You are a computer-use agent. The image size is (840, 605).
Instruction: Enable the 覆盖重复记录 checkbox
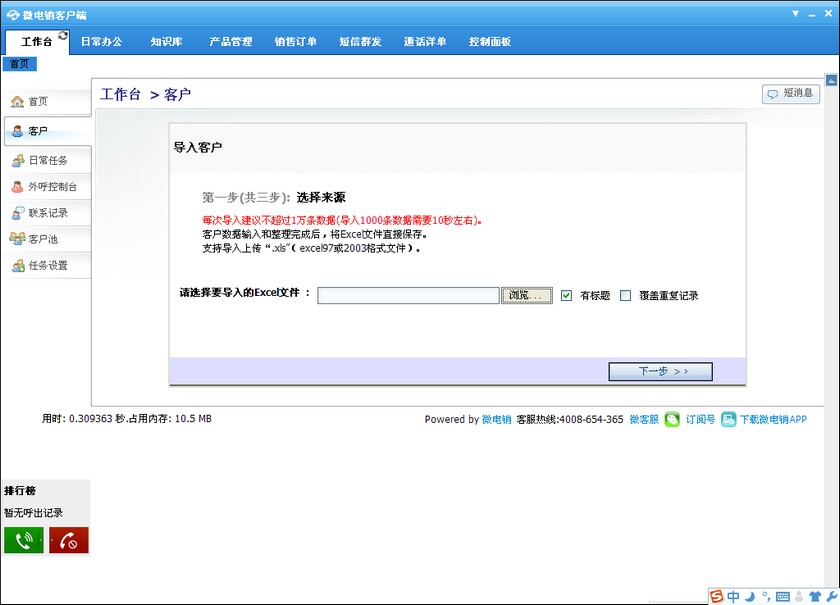[625, 295]
